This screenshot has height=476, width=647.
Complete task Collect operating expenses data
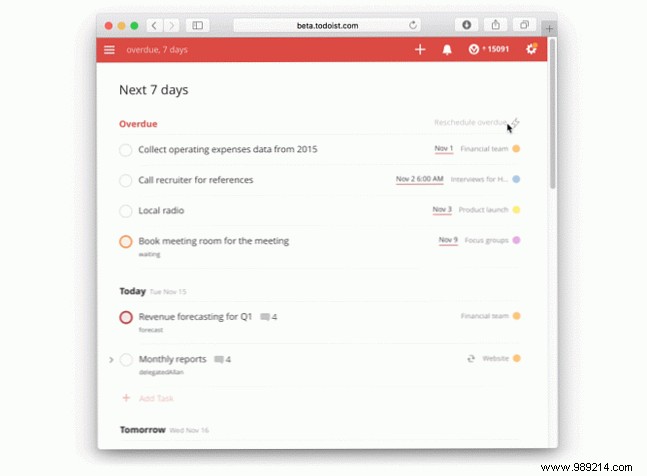pyautogui.click(x=125, y=150)
